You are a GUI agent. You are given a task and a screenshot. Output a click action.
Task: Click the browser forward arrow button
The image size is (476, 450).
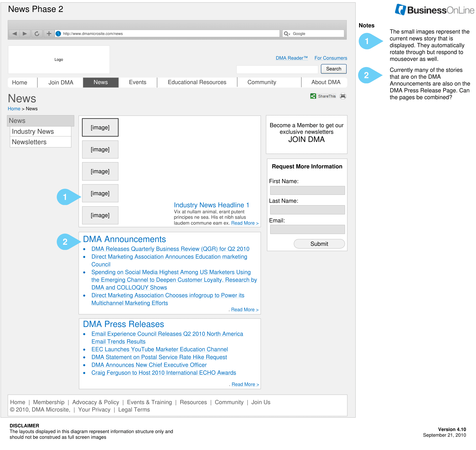pyautogui.click(x=25, y=34)
